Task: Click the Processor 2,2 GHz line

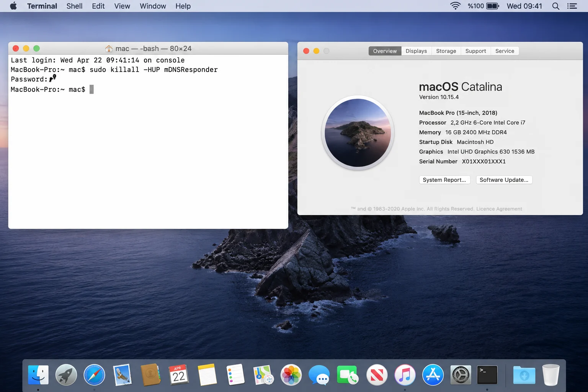Action: [x=472, y=123]
